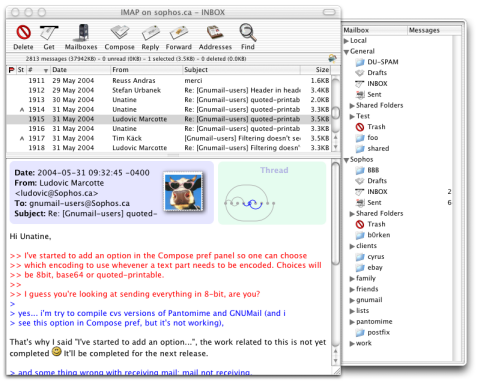Screen dimensions: 480x382
Task: Sort messages by flag column header
Action: coord(11,70)
